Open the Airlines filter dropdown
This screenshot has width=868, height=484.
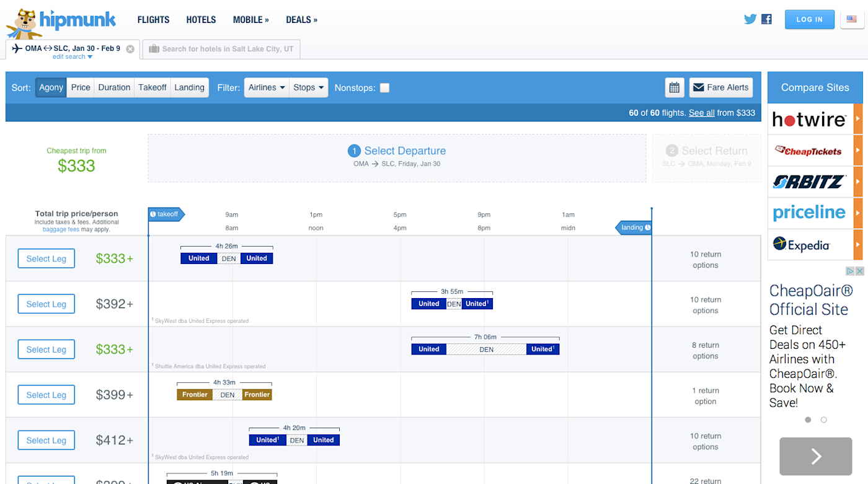[267, 87]
